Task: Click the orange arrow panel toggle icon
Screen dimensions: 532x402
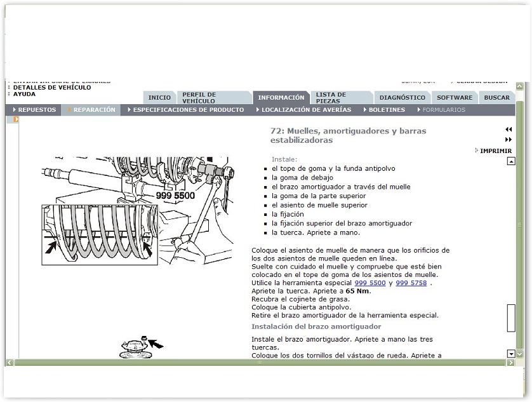Action: tap(16, 119)
